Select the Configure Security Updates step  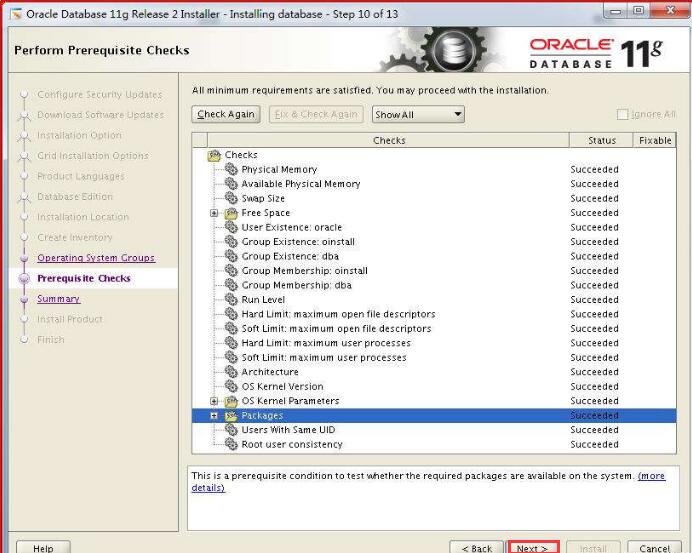tap(100, 94)
